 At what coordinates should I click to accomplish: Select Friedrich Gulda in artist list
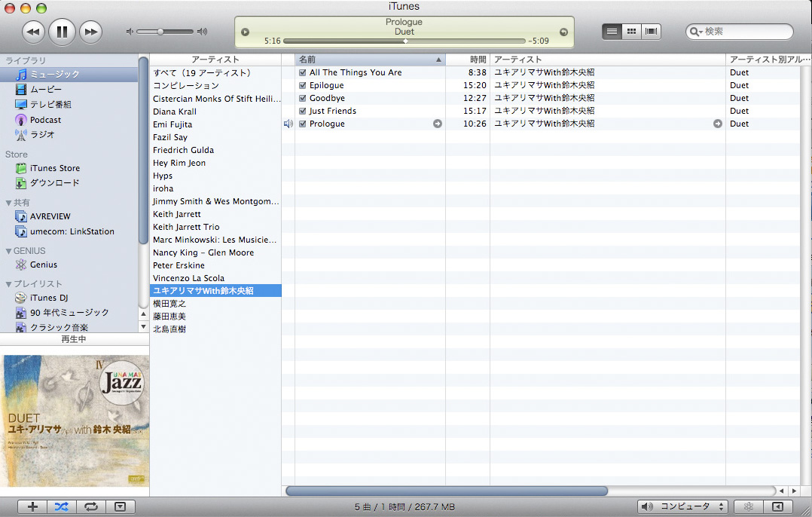(215, 150)
